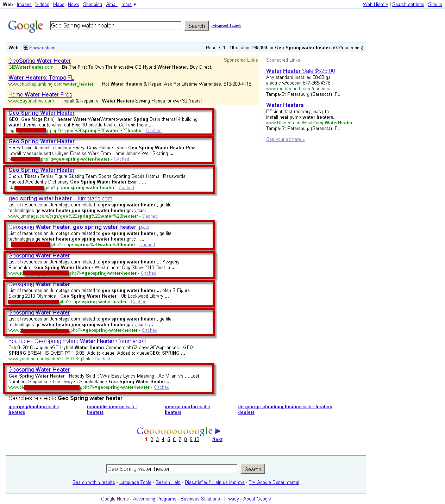Click Sign in link
This screenshot has width=445, height=504.
pyautogui.click(x=435, y=5)
